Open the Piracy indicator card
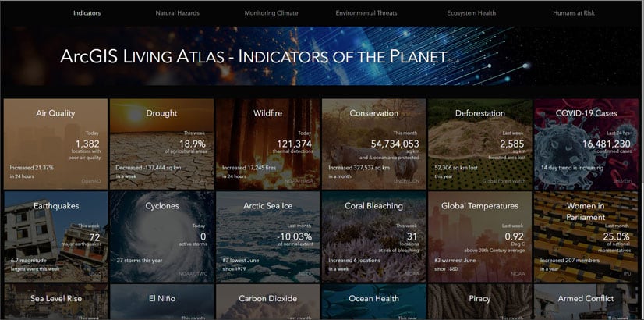644x320 pixels. (479, 302)
